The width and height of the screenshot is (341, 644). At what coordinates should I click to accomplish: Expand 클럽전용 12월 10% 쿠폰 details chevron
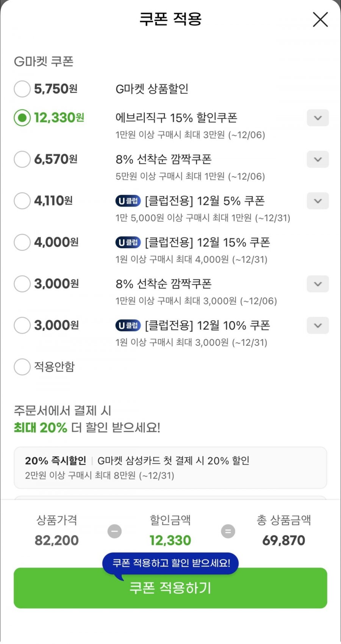(318, 325)
